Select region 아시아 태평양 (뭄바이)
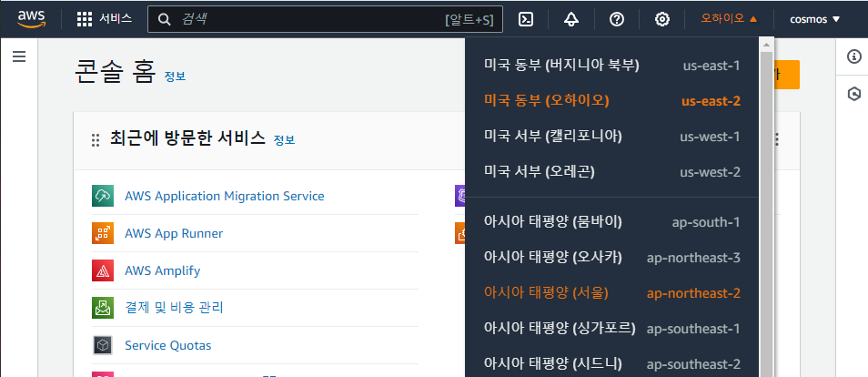The image size is (868, 377). (x=611, y=222)
